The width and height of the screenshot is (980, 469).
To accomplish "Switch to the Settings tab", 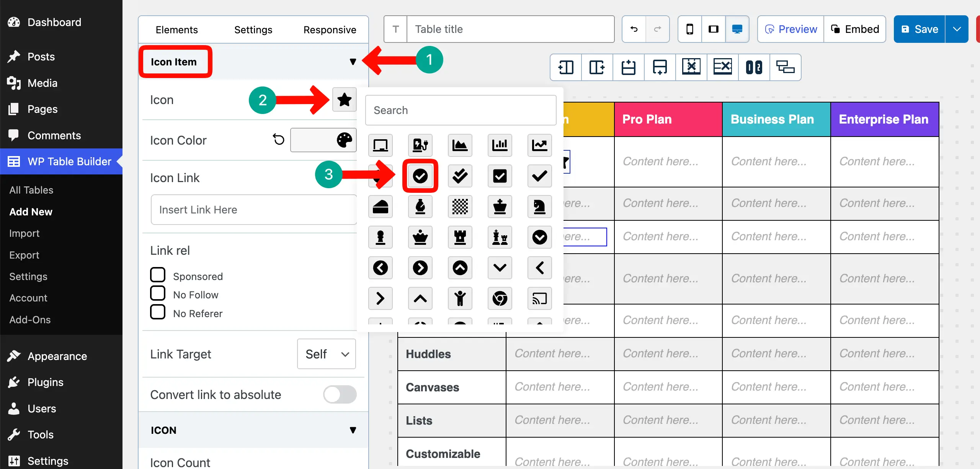I will tap(253, 30).
